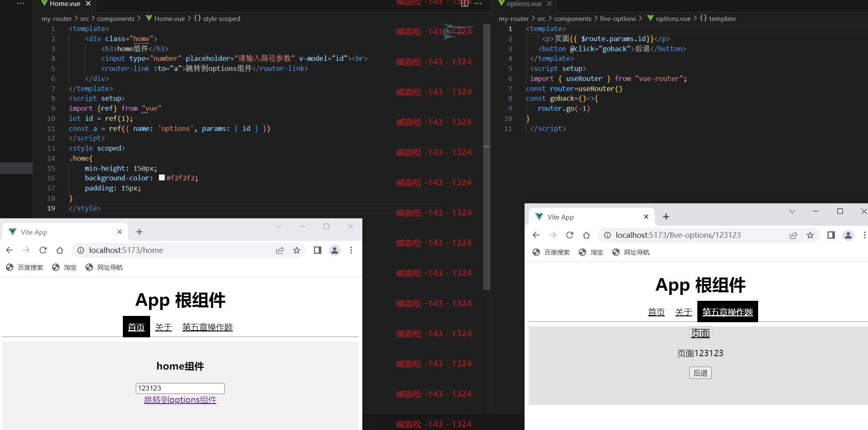Open 淘宝 bookmark in the left browser
Screen dimensions: 868x430
coord(64,268)
